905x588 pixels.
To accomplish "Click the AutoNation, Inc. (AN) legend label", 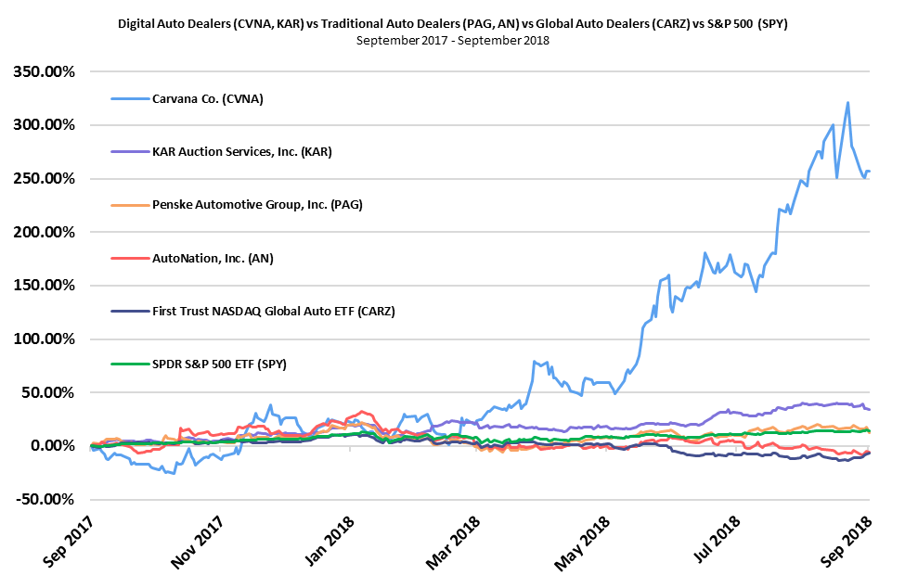I will (x=213, y=258).
